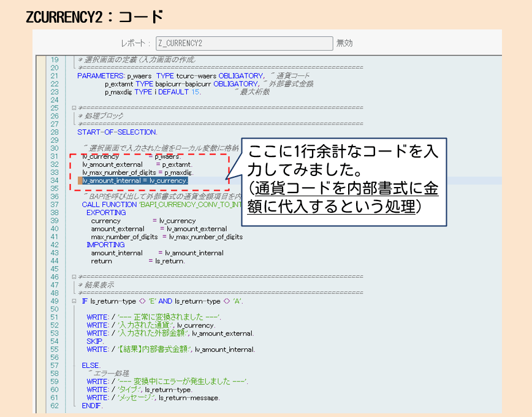Click the ls_return-message text on line 61
This screenshot has width=532, height=417.
tap(189, 397)
